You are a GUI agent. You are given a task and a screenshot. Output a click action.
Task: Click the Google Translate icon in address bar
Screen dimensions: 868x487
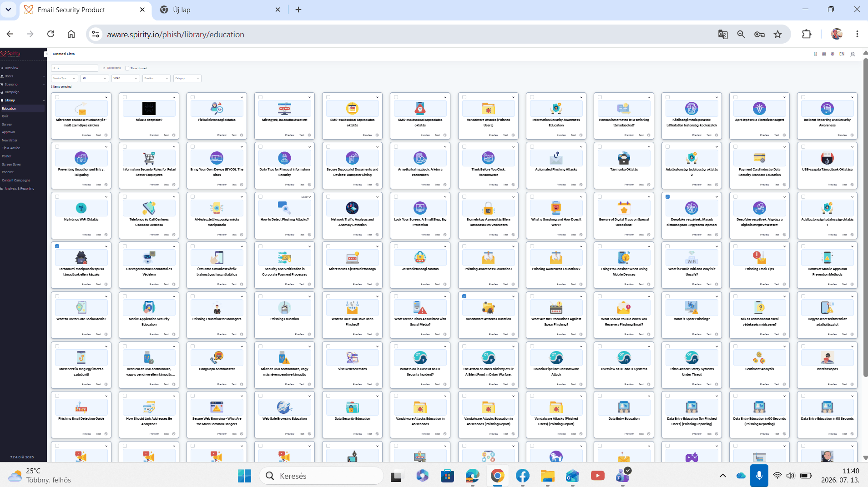pos(723,34)
